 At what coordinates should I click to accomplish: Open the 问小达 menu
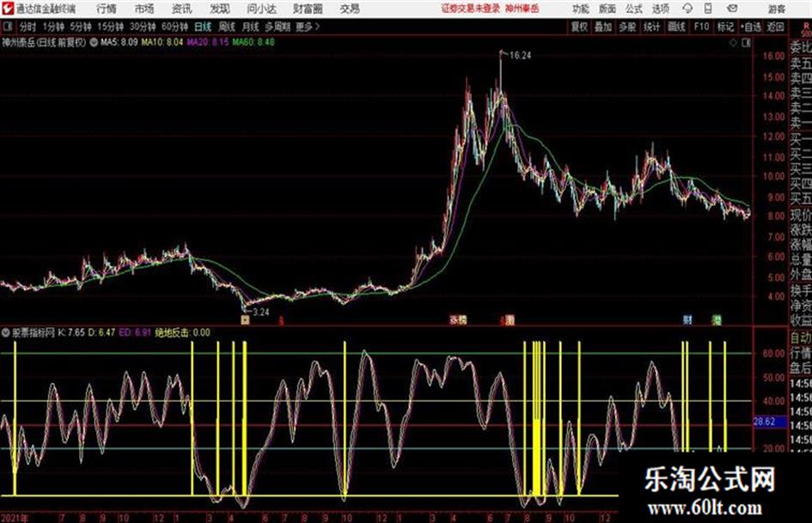coord(261,9)
